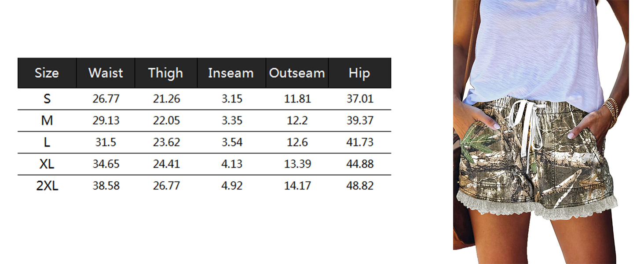The image size is (644, 264).
Task: Select the XL size row label
Action: 47,164
